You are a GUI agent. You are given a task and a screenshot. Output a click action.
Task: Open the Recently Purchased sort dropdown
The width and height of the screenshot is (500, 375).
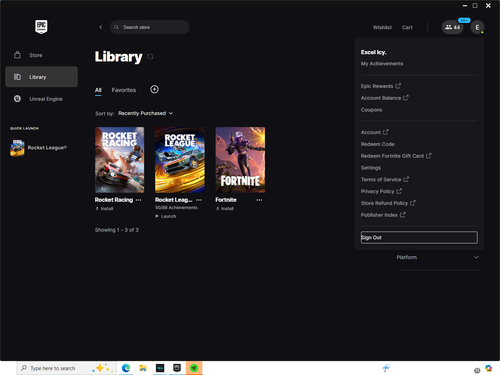point(145,113)
